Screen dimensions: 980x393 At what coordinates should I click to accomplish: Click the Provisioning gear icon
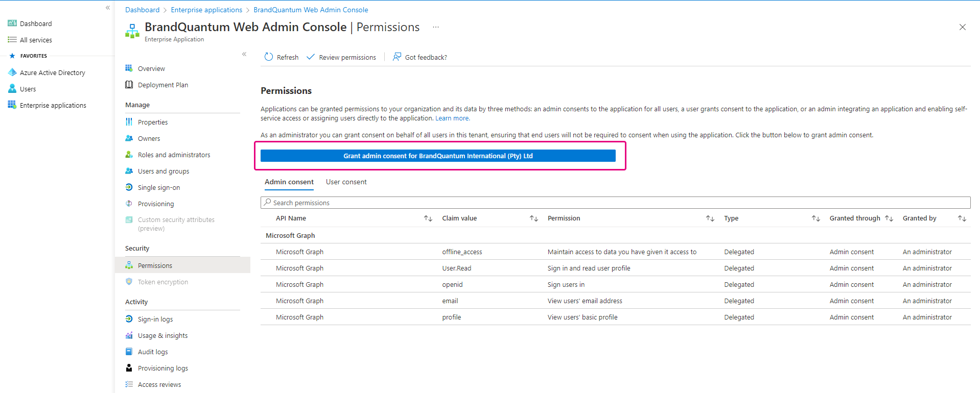click(x=129, y=204)
